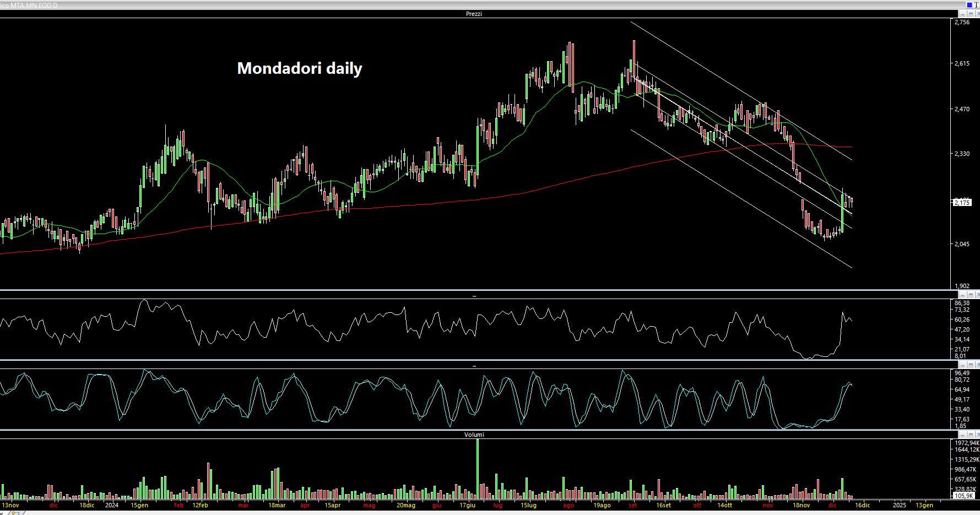
Task: Click the 86,38 RSI scale value
Action: pos(962,303)
